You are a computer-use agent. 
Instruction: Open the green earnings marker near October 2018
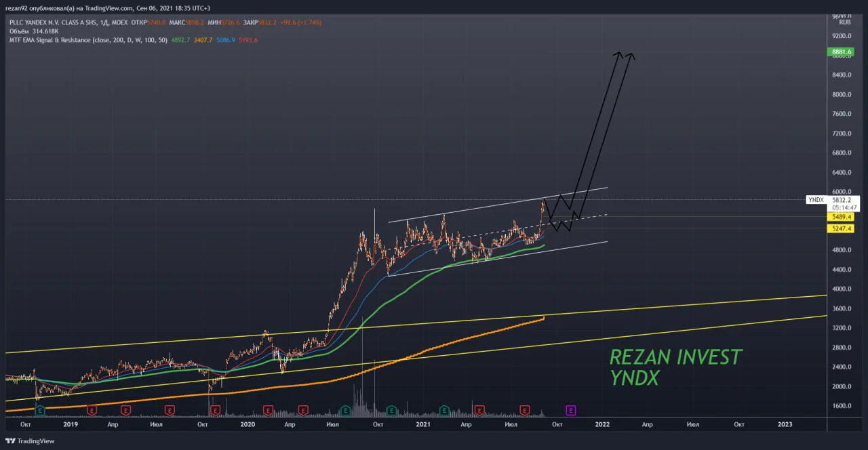(x=40, y=410)
